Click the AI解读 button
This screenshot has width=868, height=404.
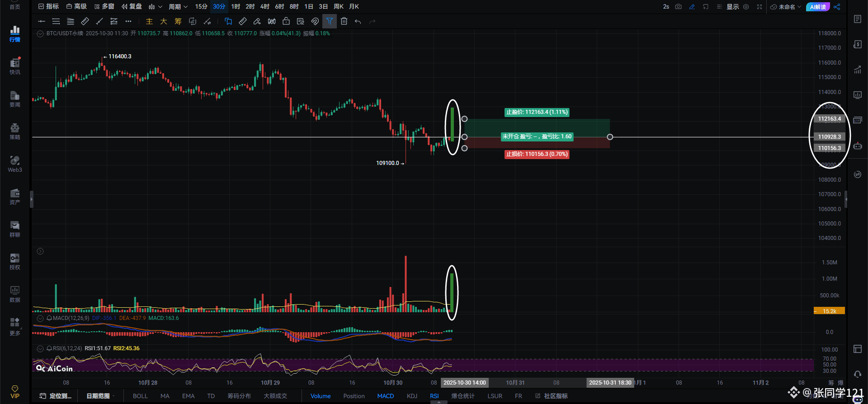[818, 7]
